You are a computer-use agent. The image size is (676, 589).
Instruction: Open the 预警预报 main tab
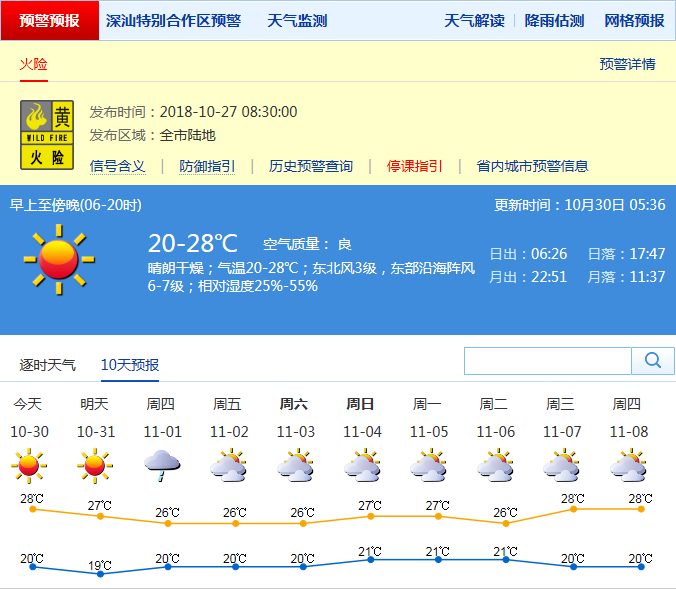click(50, 21)
